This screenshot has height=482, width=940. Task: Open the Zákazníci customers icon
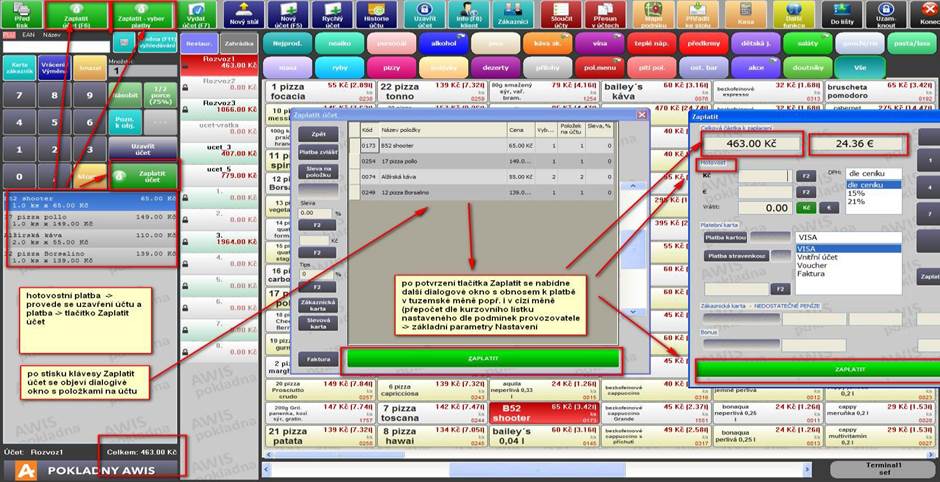(x=514, y=15)
